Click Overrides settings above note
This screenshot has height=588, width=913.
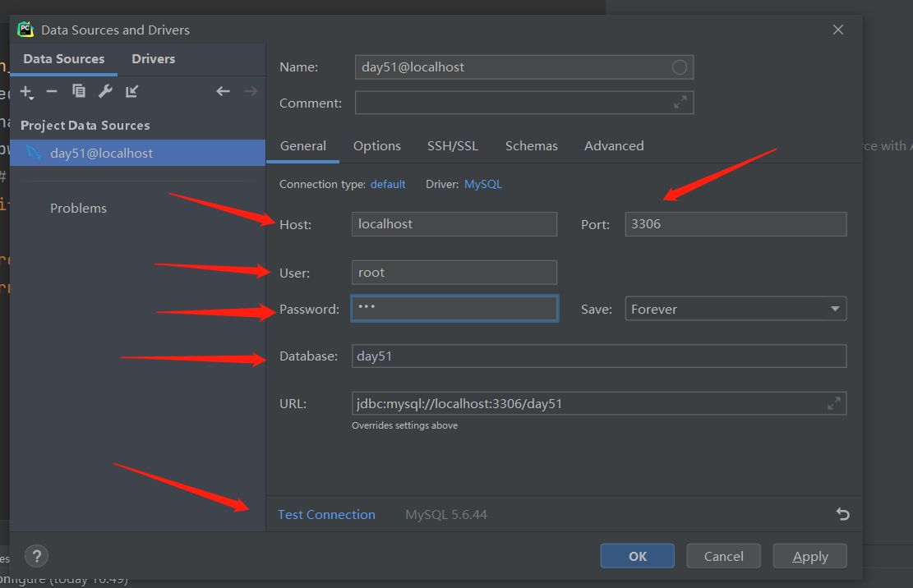404,425
